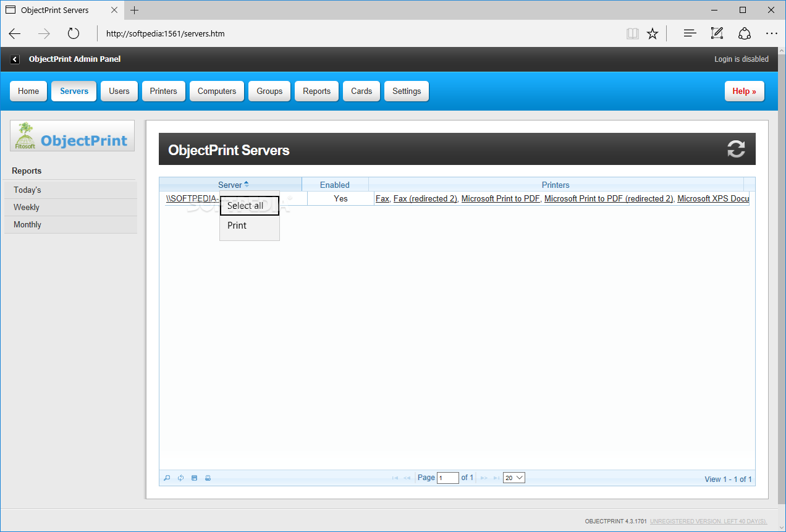Switch to the Cards tab
The image size is (786, 532).
point(361,91)
